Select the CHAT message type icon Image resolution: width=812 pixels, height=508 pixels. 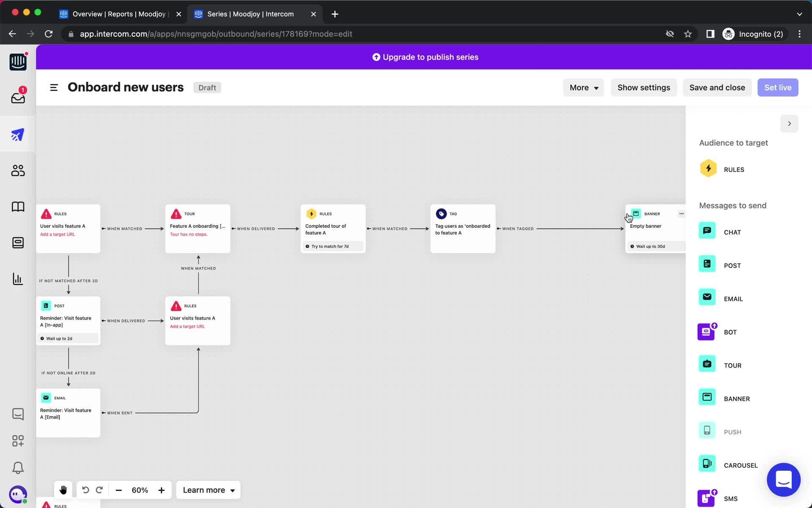click(708, 231)
